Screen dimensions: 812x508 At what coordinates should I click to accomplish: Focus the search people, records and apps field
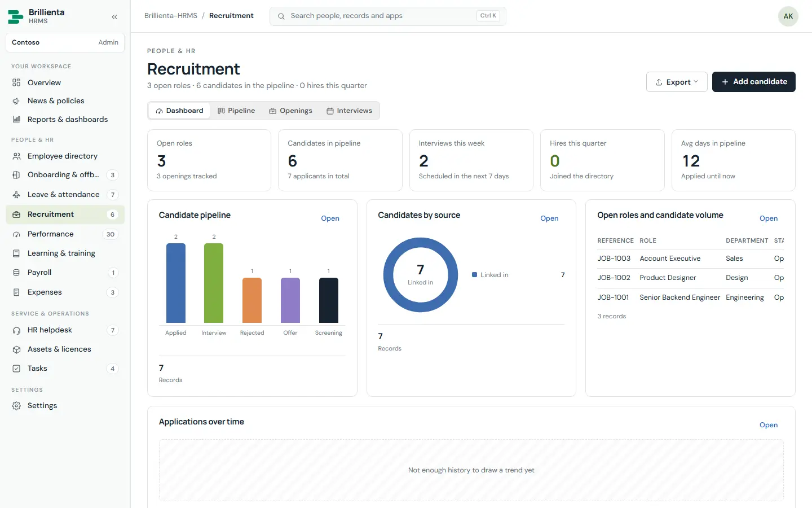pyautogui.click(x=387, y=16)
